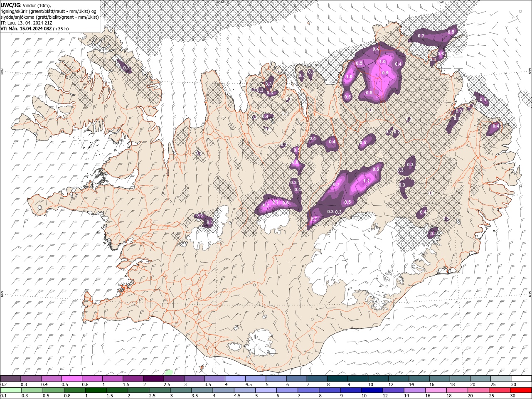532x399 pixels.
Task: Click the UWC/IG title text
Action: point(10,5)
